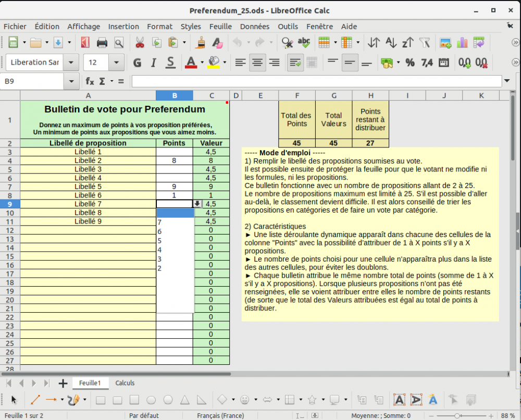Open the Données menu
The image size is (521, 420).
point(255,27)
